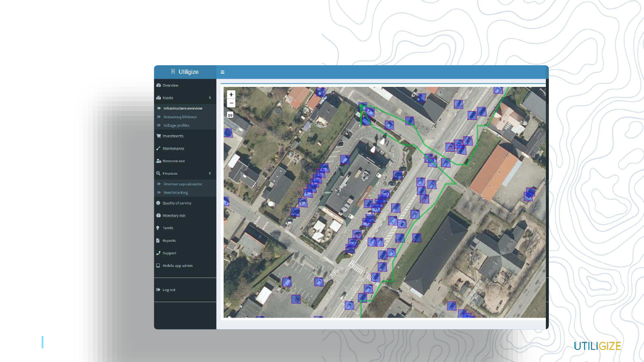Select the green node marker on cable line
Viewport: 644px width, 362px height.
point(361,105)
